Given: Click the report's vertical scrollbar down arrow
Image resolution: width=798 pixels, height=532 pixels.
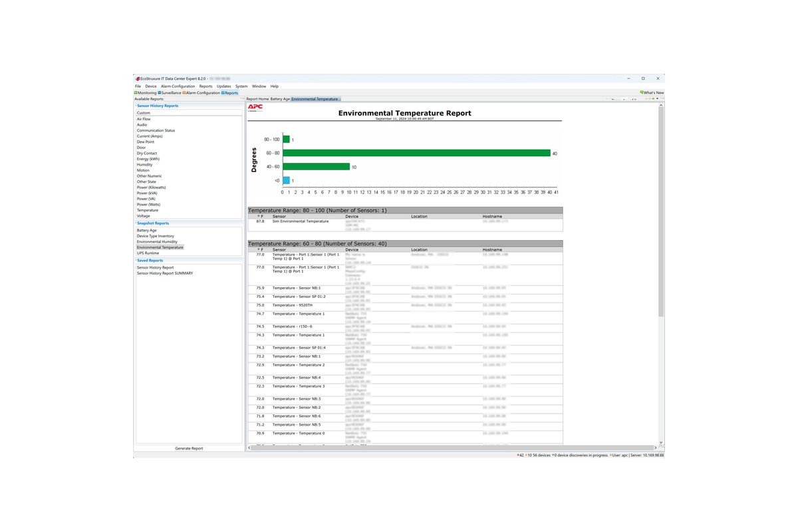Looking at the screenshot, I should tap(660, 442).
